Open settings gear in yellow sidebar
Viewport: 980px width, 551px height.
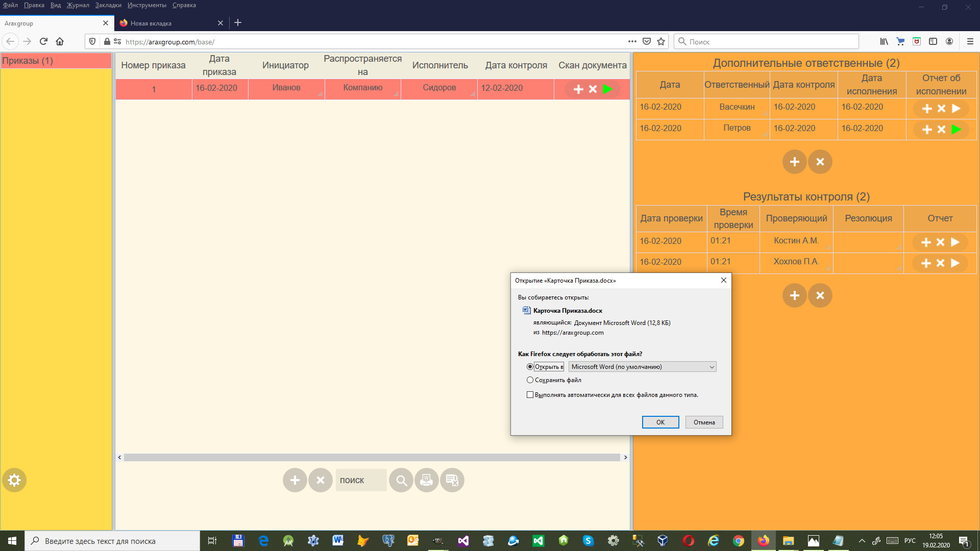pyautogui.click(x=14, y=480)
